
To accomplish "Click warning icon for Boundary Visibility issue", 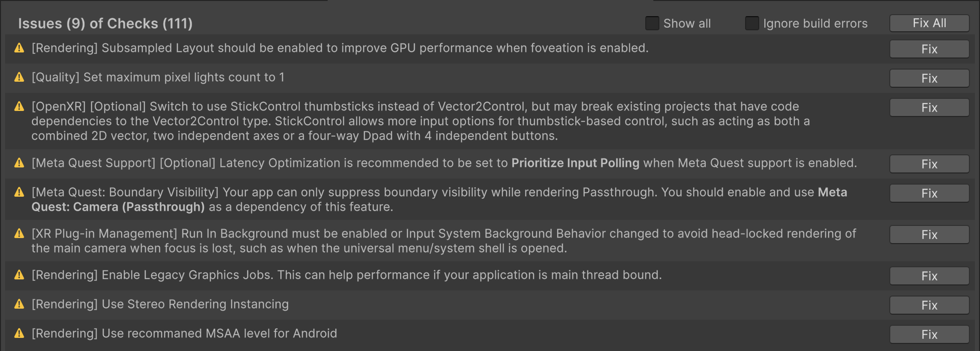I will (x=19, y=193).
